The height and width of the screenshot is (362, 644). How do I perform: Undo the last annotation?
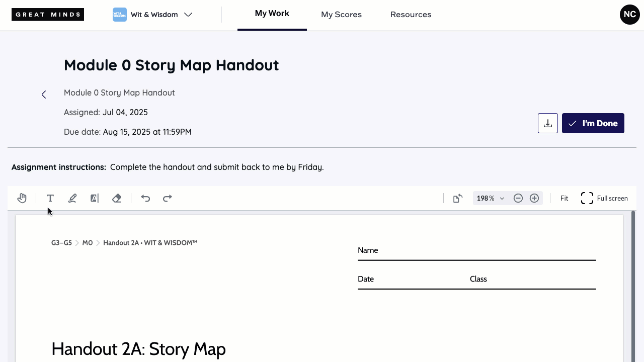coord(145,199)
